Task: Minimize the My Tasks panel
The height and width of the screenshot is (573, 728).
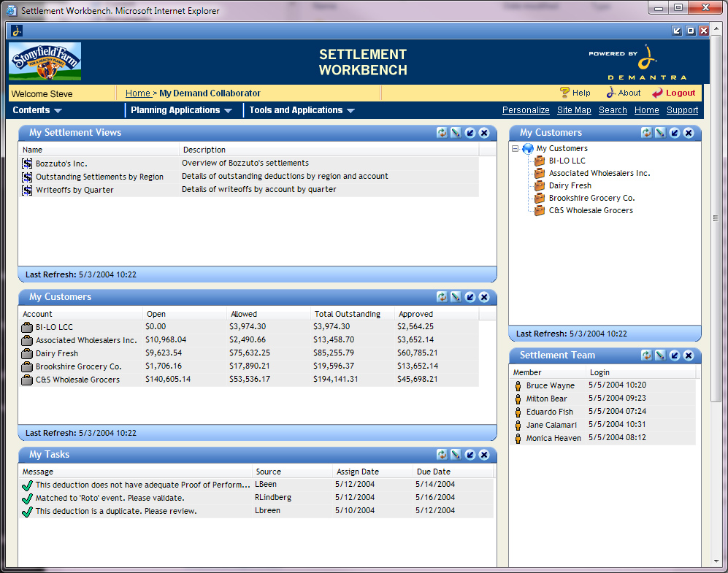Action: 470,455
